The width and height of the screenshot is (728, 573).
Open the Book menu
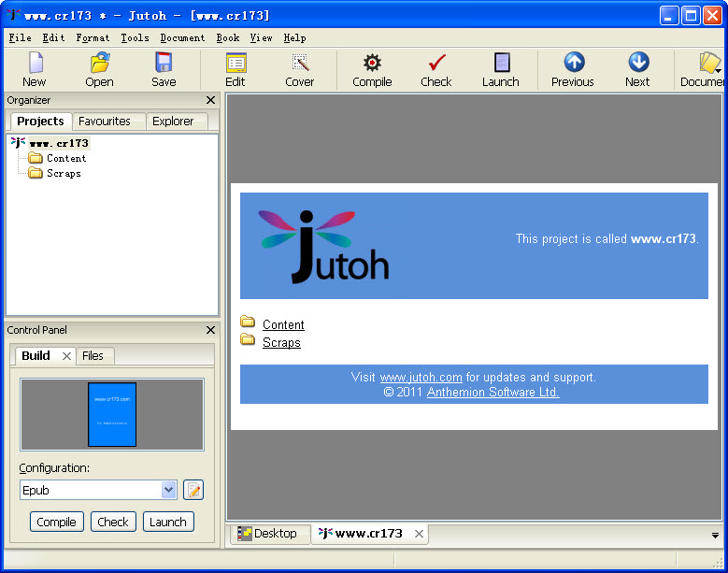(227, 37)
